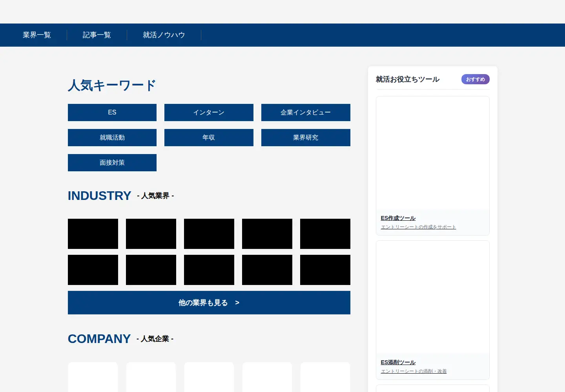Select the インターン keyword button

click(x=209, y=113)
